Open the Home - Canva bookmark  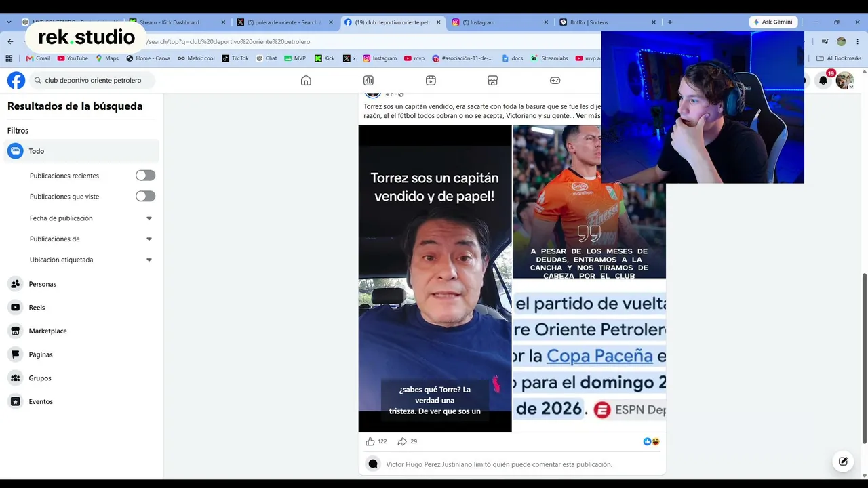tap(148, 58)
